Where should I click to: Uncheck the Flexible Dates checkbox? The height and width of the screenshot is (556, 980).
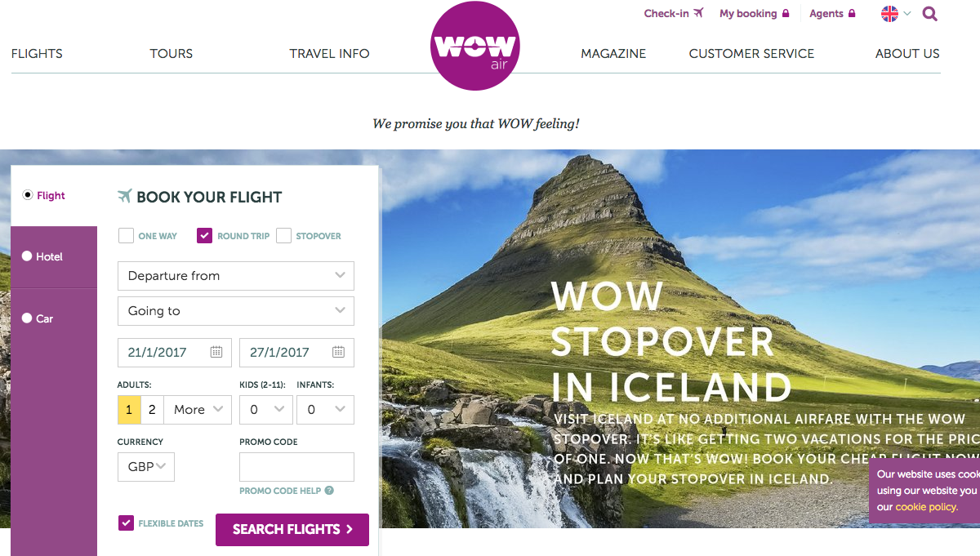tap(126, 523)
